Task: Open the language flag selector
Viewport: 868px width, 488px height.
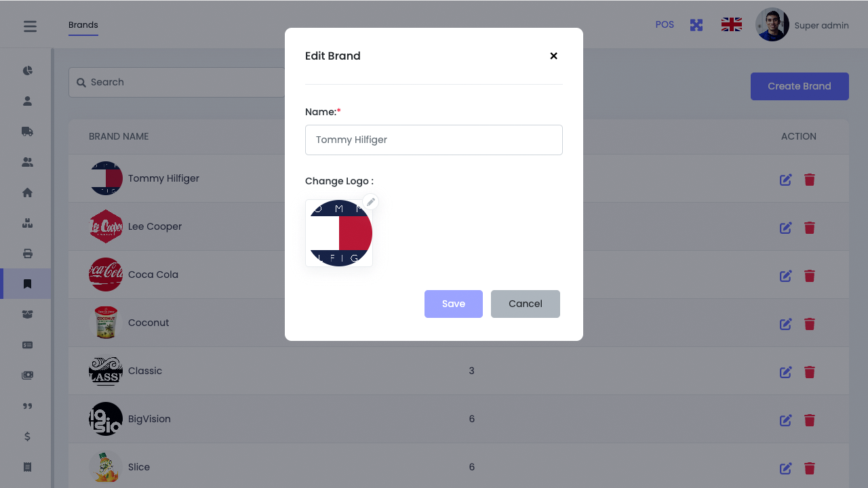Action: click(x=731, y=25)
